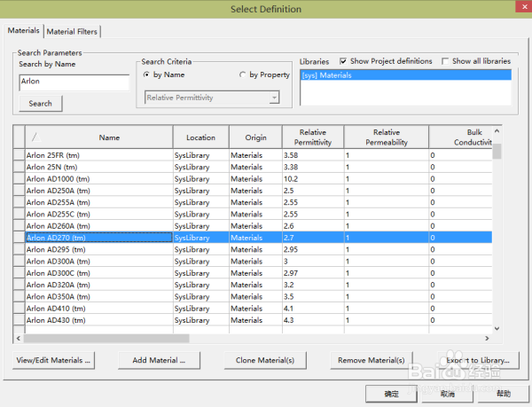
Task: Confirm with the 确定 button
Action: [391, 394]
